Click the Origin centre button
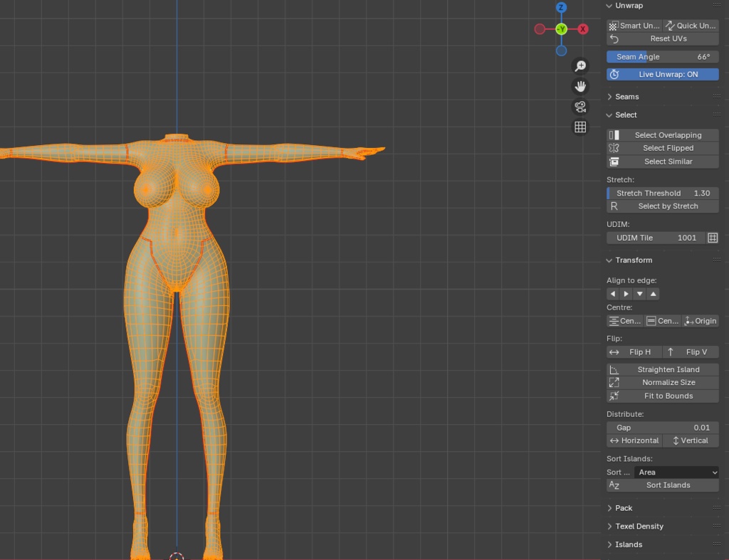Image resolution: width=729 pixels, height=560 pixels. coord(701,321)
